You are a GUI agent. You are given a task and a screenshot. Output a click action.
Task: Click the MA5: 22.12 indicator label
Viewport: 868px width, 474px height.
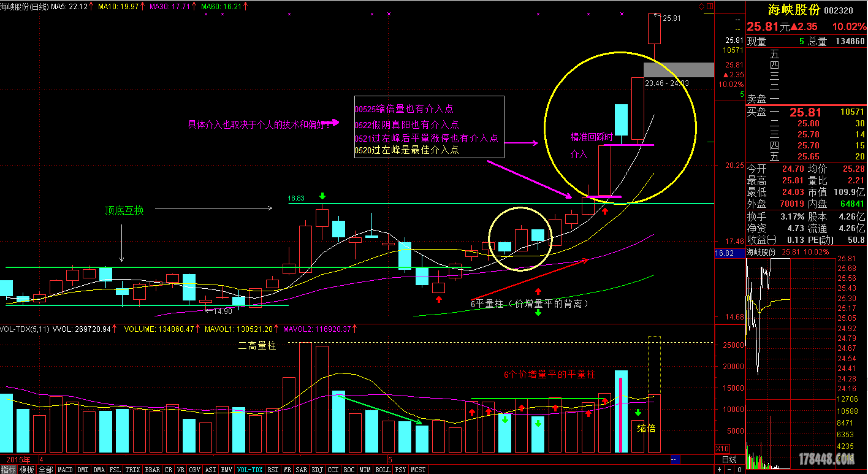click(69, 6)
